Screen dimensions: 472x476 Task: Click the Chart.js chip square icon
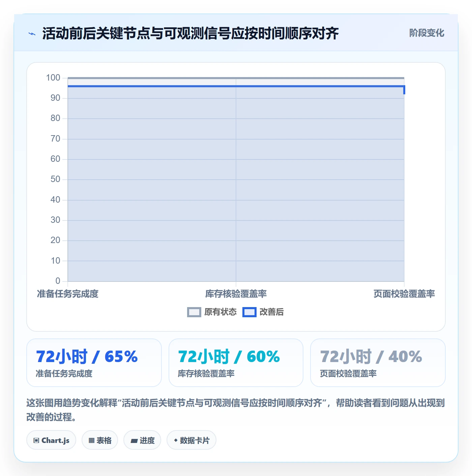click(36, 441)
